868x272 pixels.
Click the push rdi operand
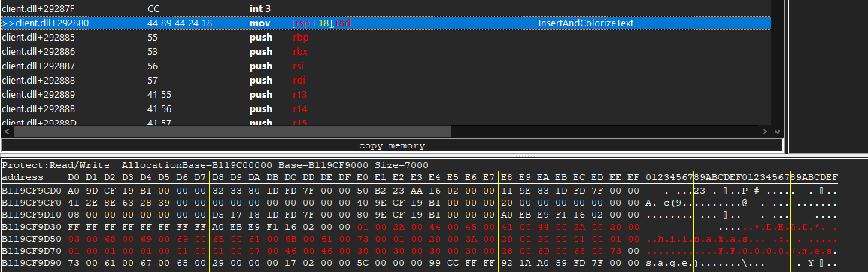point(299,81)
